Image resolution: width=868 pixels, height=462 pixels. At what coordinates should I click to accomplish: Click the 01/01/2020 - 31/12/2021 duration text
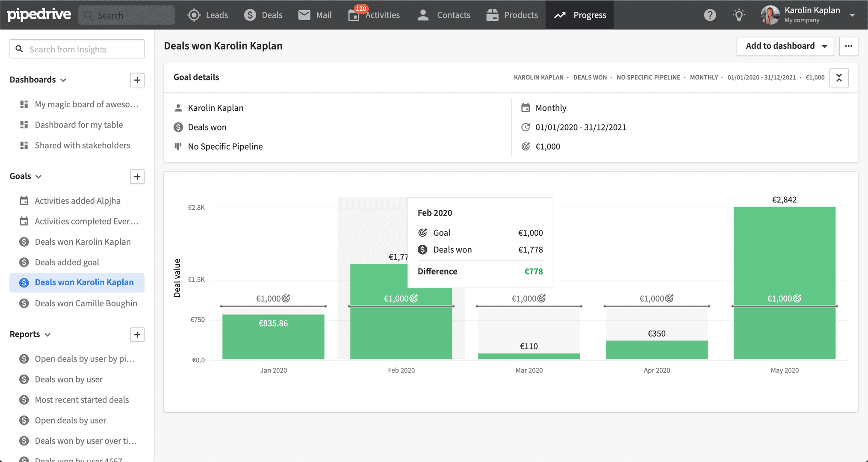(581, 127)
